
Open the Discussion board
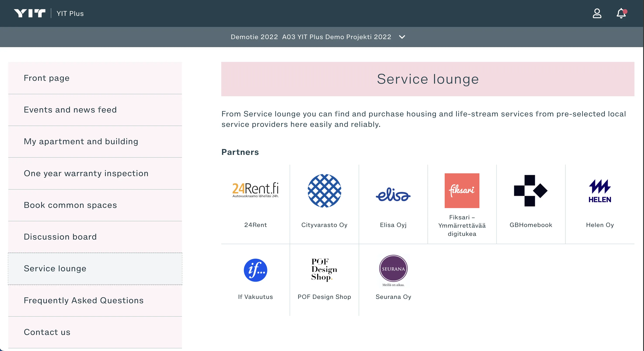click(95, 237)
